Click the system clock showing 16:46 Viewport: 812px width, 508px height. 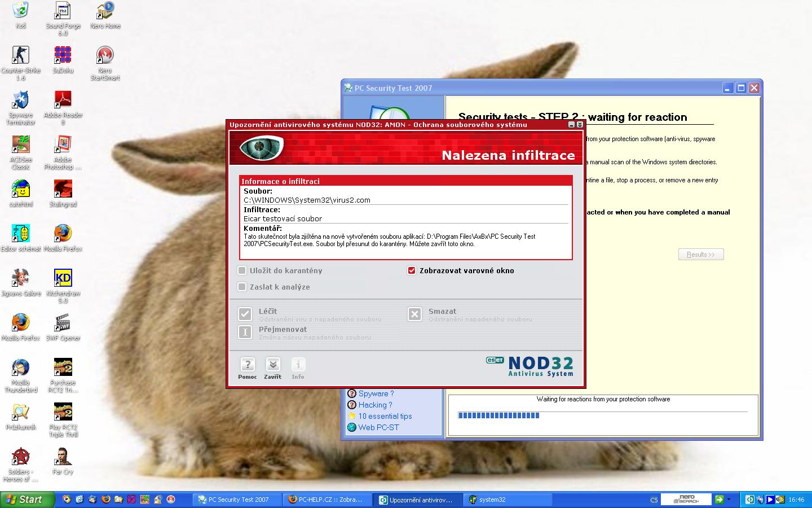pos(796,500)
